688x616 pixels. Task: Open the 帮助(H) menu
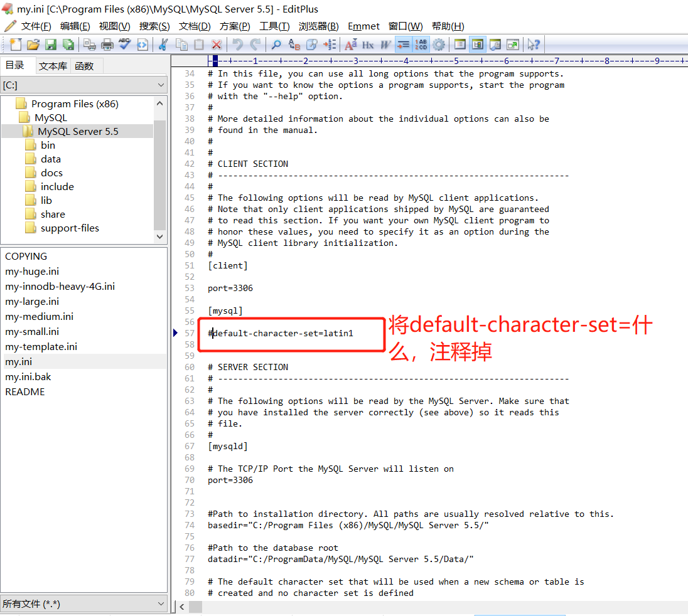pyautogui.click(x=448, y=26)
